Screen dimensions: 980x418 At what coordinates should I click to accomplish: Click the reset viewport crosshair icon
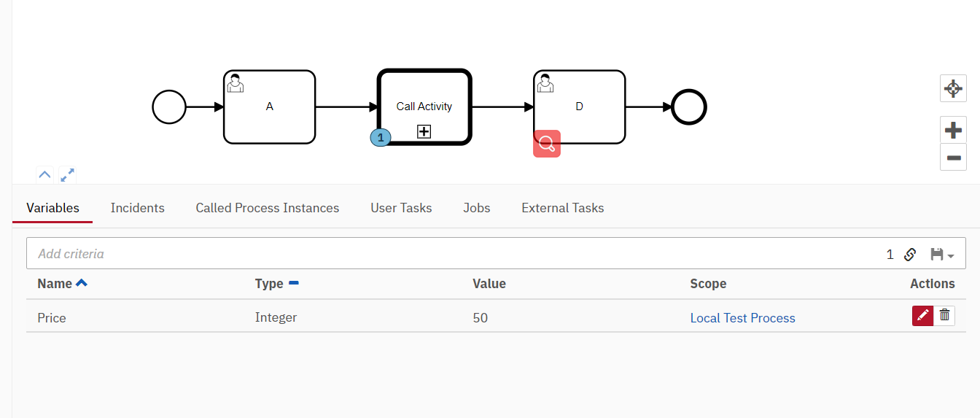(953, 89)
